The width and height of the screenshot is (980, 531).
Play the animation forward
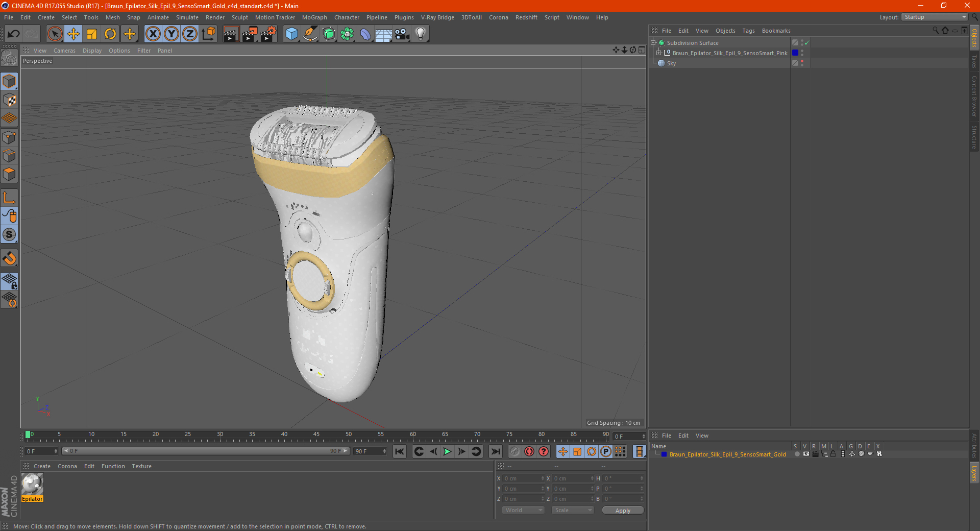pos(447,451)
